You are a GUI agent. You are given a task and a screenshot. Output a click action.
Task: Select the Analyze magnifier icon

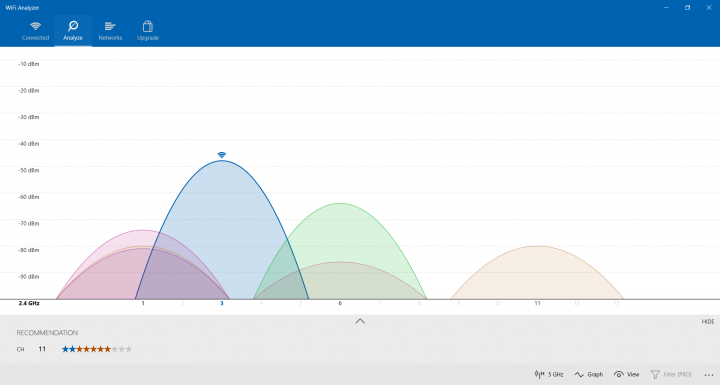[73, 26]
